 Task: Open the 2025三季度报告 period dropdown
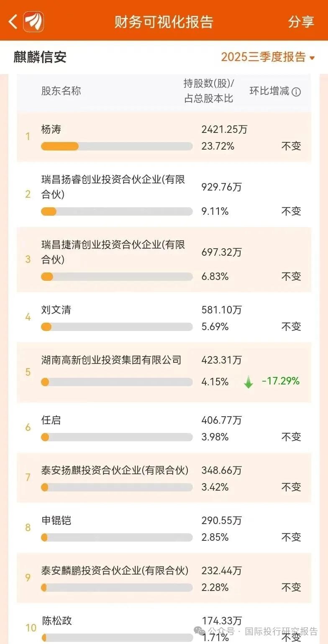point(263,57)
